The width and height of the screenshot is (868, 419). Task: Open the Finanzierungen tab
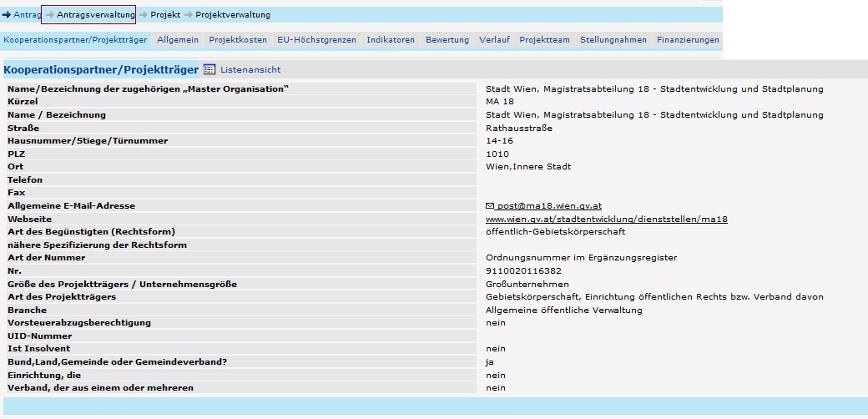click(688, 40)
